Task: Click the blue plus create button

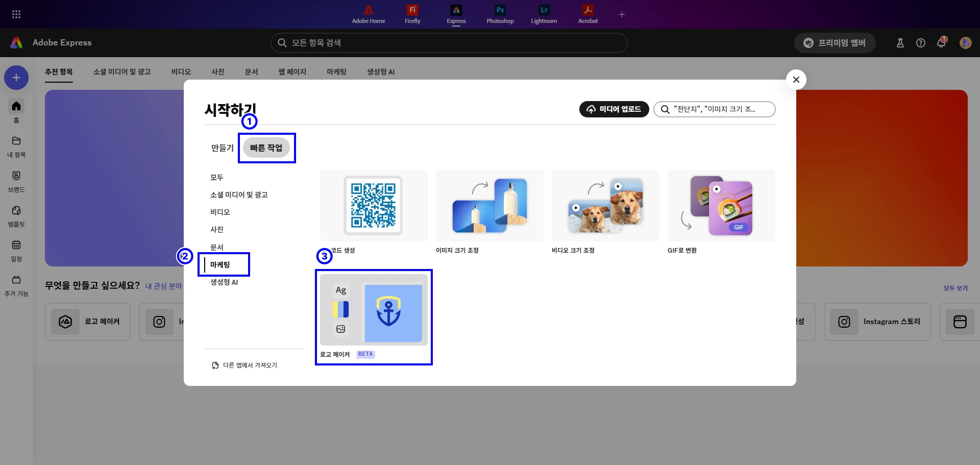Action: click(16, 78)
